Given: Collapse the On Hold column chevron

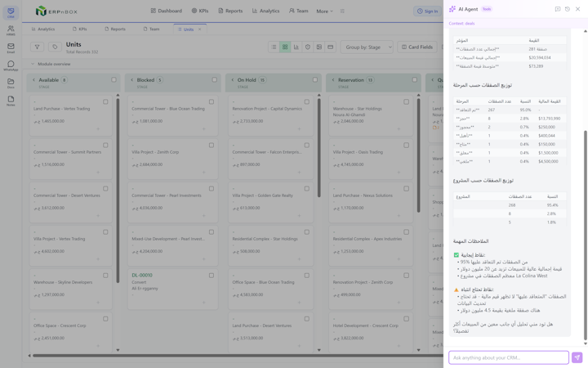Looking at the screenshot, I should [233, 80].
